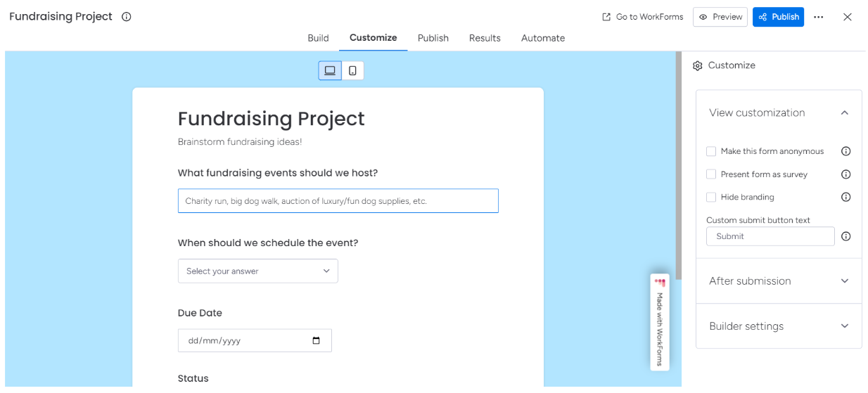The width and height of the screenshot is (868, 393).
Task: Click Go to WorkForms link
Action: (642, 17)
